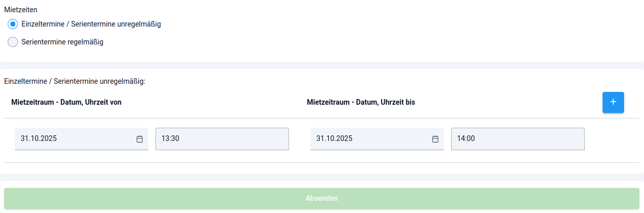Click the day '31' in the end date
This screenshot has height=213, width=644.
pyautogui.click(x=320, y=139)
